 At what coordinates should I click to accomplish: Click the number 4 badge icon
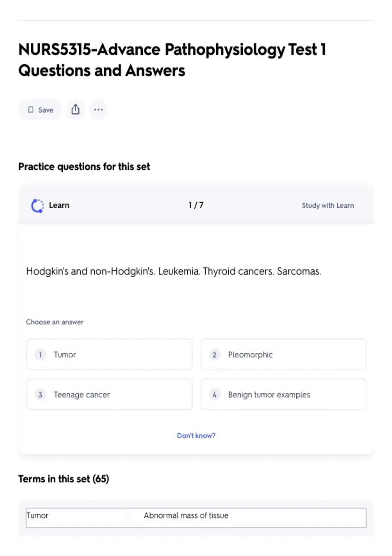pos(214,395)
